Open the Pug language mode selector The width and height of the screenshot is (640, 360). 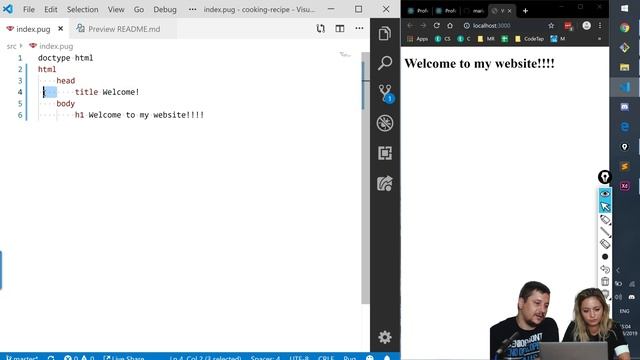point(349,358)
